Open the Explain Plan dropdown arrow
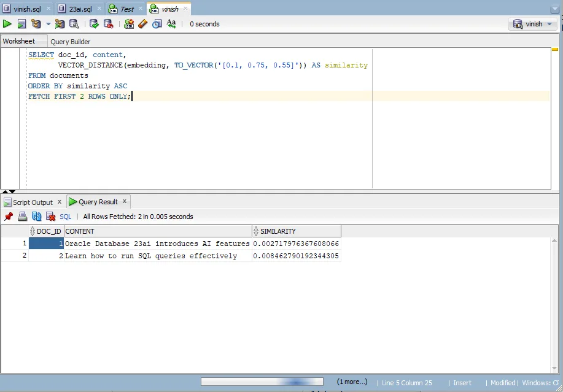This screenshot has width=563, height=392. 48,24
